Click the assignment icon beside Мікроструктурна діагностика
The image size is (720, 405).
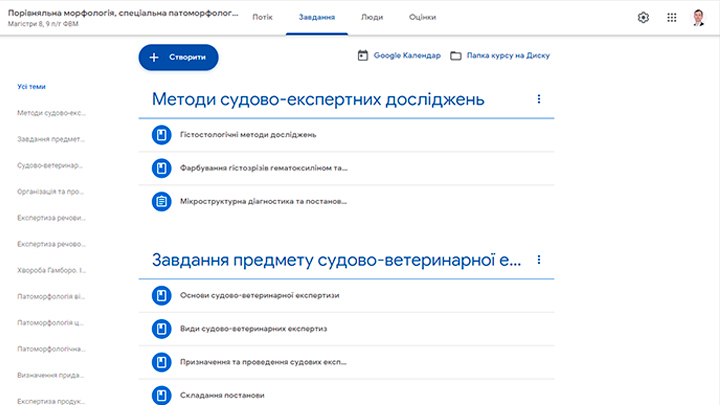162,202
